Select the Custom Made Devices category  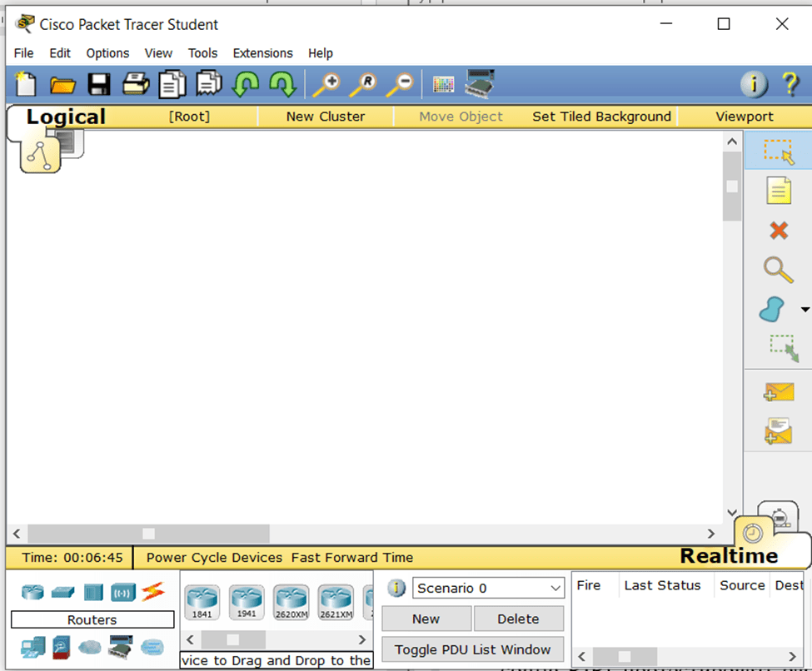121,647
